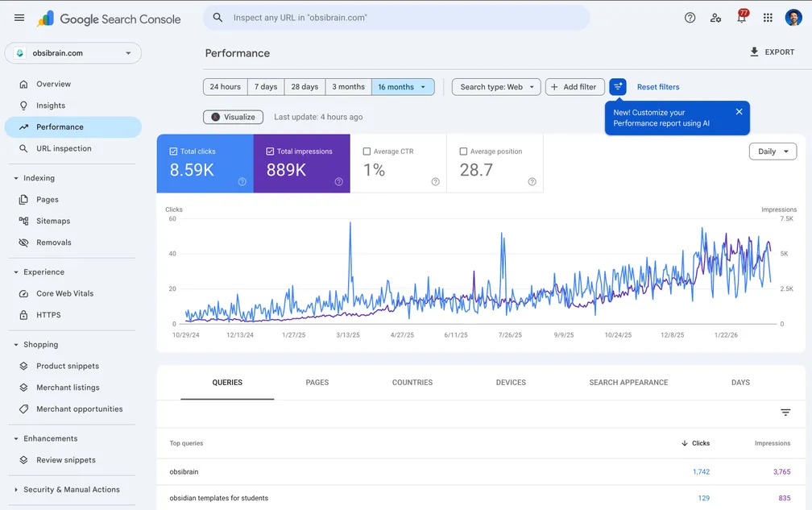Dismiss the AI customize tooltip
Image resolution: width=812 pixels, height=510 pixels.
pos(739,112)
